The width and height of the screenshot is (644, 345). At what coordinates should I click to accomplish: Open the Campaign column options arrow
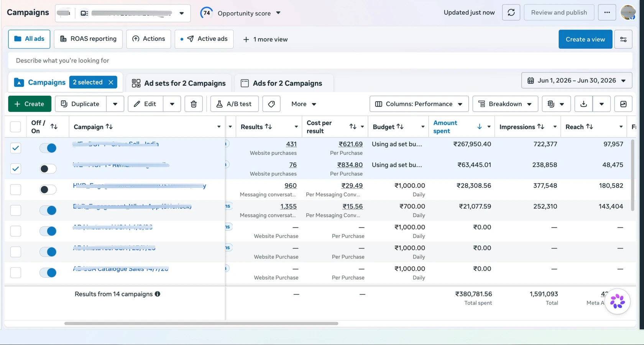pos(219,127)
